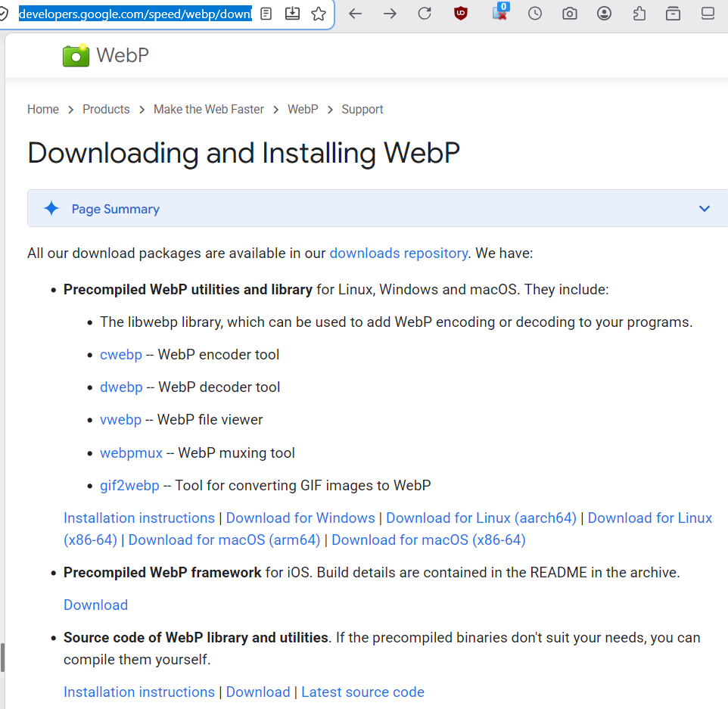The height and width of the screenshot is (709, 728).
Task: Open the WebP breadcrumb link
Action: coord(303,110)
